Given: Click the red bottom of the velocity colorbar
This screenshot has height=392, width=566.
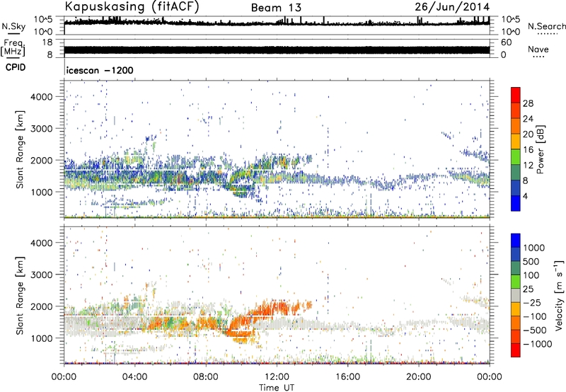Looking at the screenshot, I should [516, 350].
